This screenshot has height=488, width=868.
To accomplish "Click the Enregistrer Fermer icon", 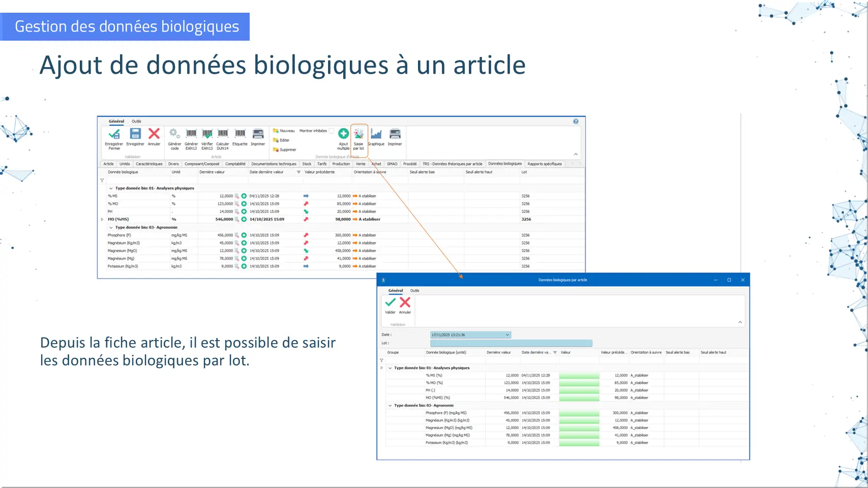I will [x=114, y=134].
